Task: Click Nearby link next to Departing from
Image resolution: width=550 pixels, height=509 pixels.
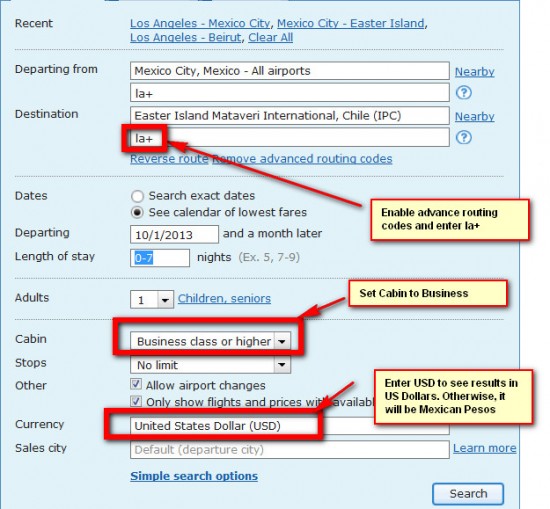Action: [x=475, y=72]
